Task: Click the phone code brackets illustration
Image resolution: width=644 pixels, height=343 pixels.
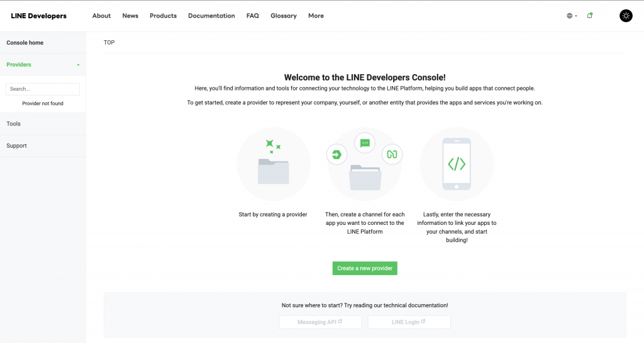Action: tap(457, 164)
